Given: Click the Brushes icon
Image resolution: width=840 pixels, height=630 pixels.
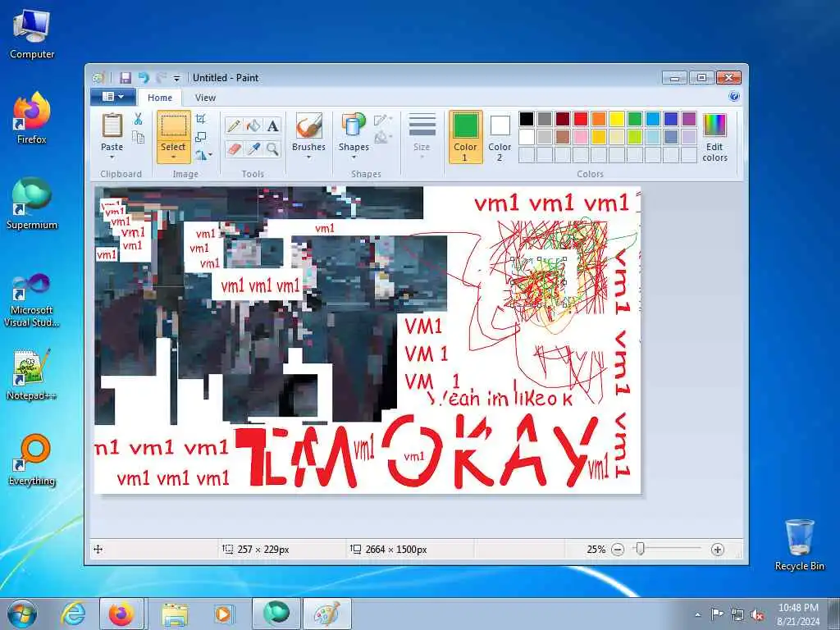Looking at the screenshot, I should 308,126.
